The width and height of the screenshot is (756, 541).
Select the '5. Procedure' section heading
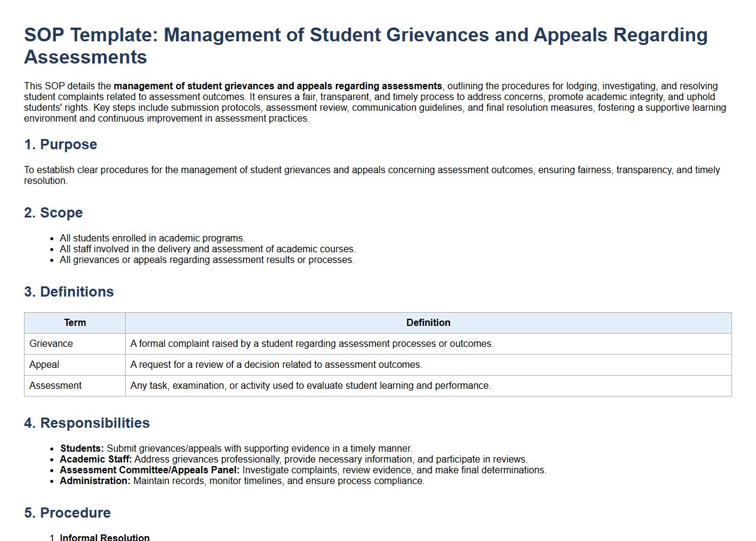68,513
